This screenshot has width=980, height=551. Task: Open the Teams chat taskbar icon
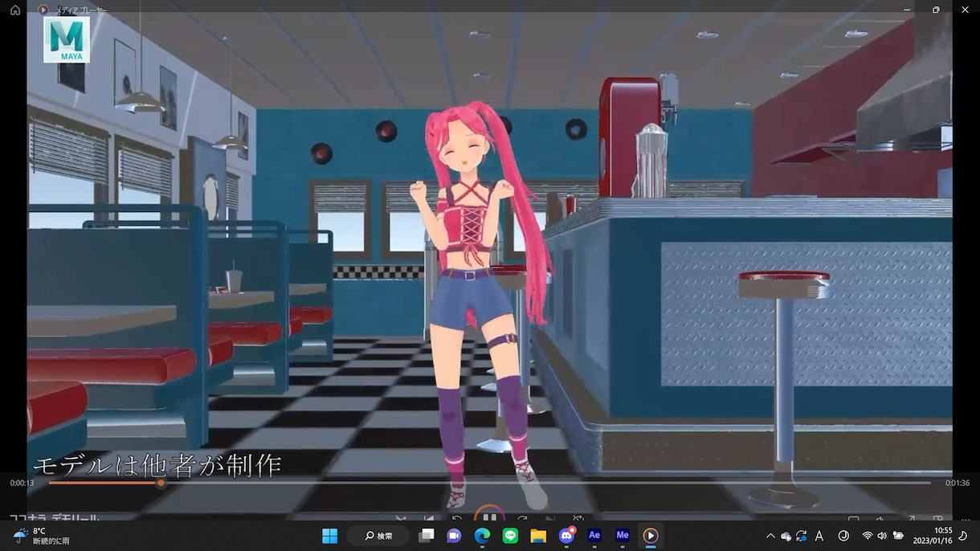454,536
